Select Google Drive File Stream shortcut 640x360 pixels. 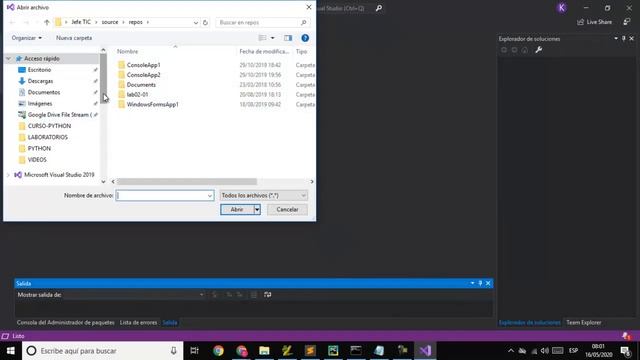(60, 115)
